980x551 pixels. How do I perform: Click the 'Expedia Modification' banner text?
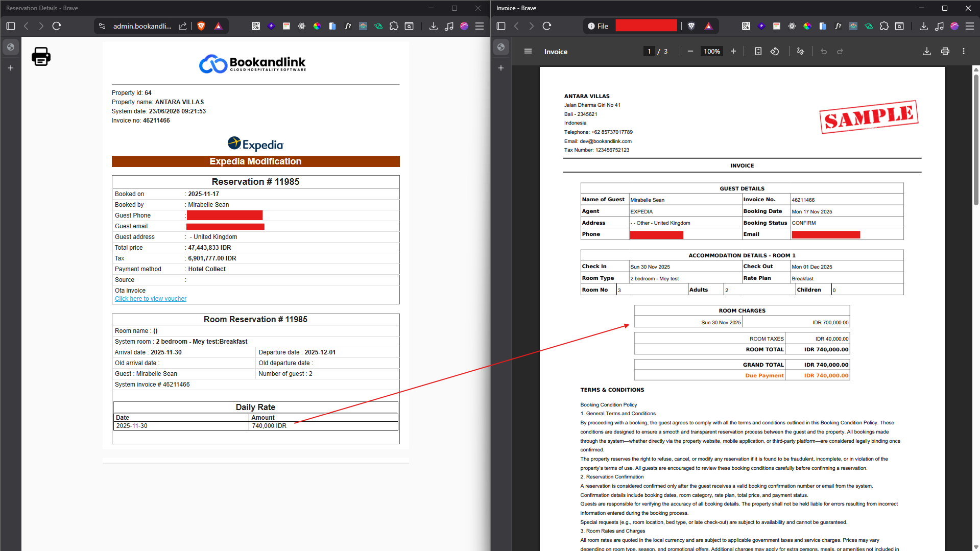255,161
